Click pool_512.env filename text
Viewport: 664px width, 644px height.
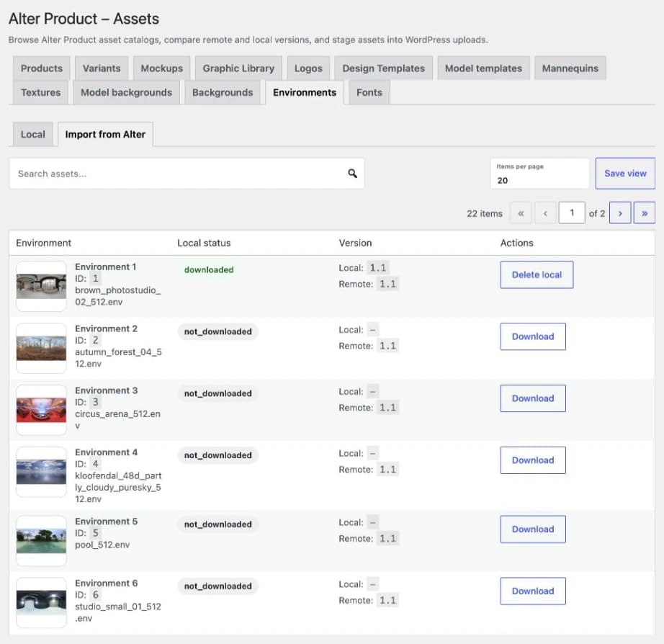coord(102,545)
